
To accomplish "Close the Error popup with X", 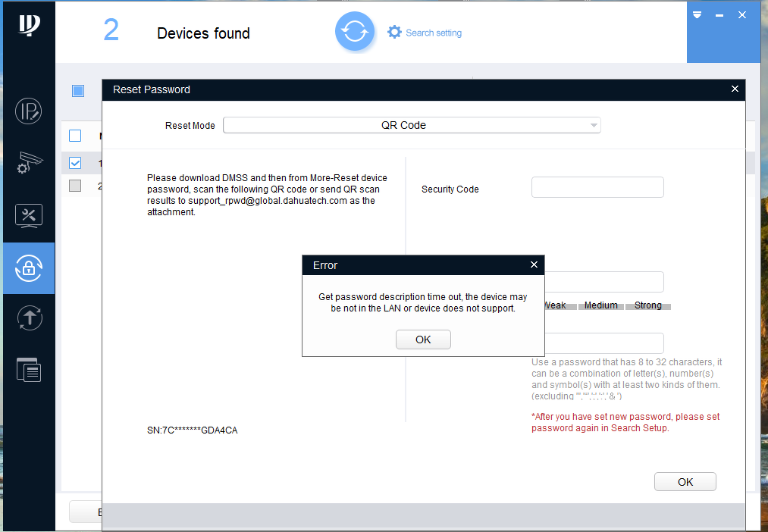I will click(x=534, y=264).
